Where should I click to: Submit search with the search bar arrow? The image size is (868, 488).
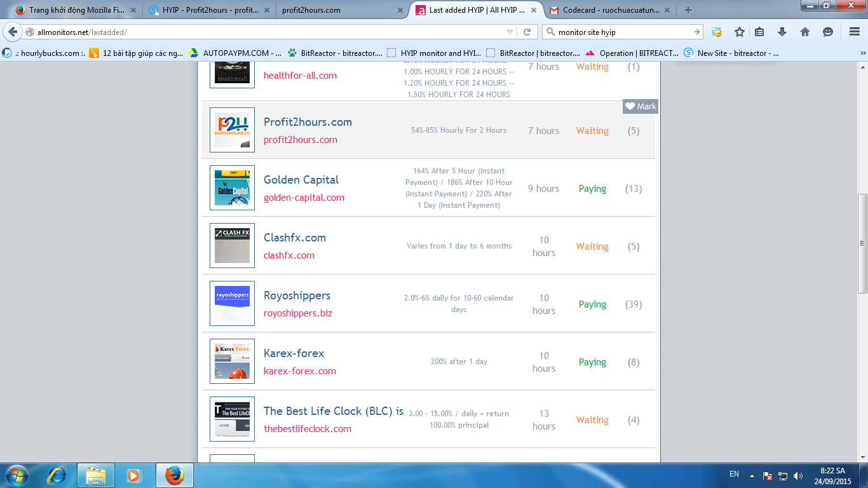[x=696, y=32]
